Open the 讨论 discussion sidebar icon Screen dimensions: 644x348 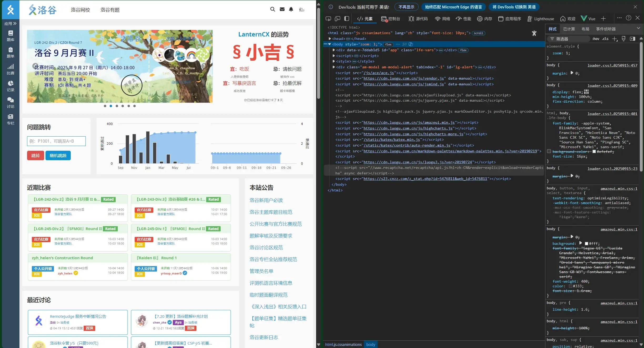[x=11, y=103]
